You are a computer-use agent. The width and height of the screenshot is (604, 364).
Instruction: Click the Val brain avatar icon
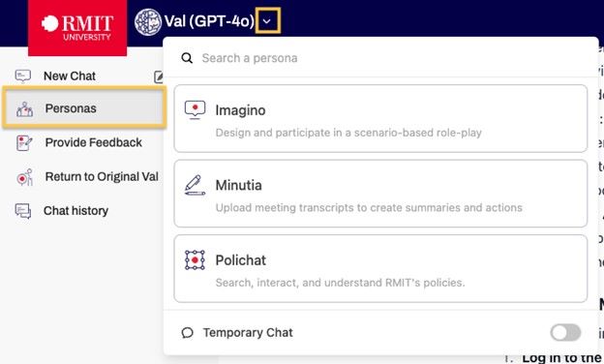tap(148, 22)
